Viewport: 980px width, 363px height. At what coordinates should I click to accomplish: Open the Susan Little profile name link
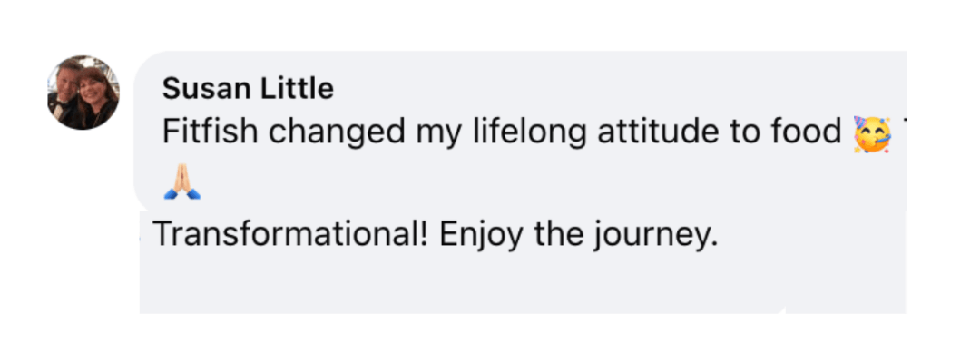[x=248, y=89]
